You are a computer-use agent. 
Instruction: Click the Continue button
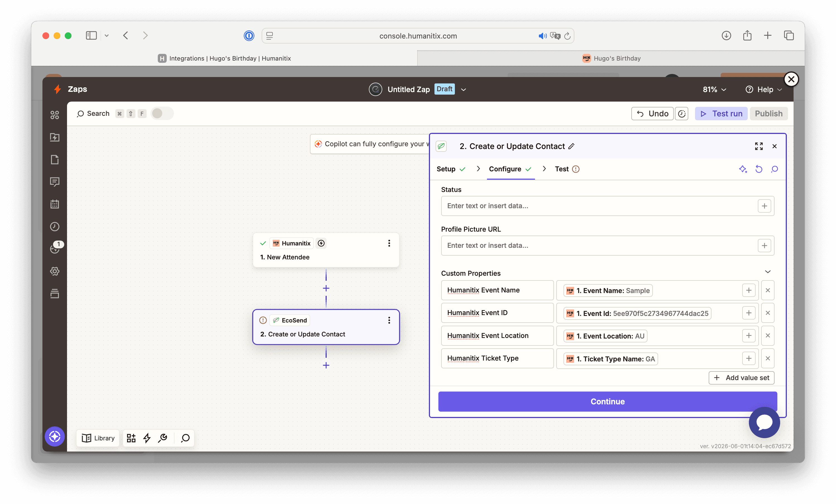click(607, 402)
